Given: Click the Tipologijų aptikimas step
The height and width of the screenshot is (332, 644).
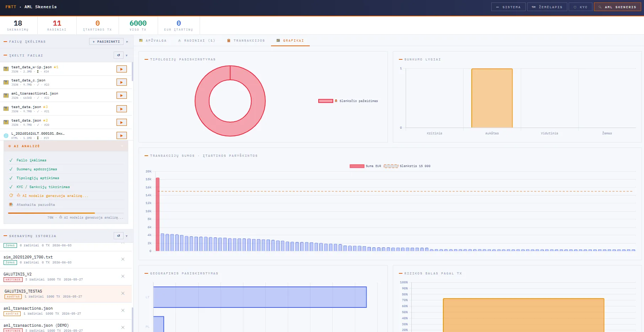Looking at the screenshot, I should point(66,178).
